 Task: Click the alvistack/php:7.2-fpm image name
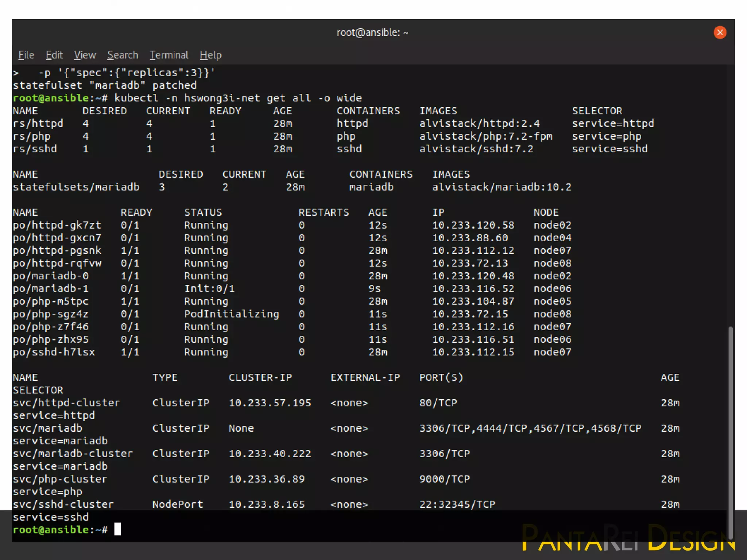(x=486, y=136)
